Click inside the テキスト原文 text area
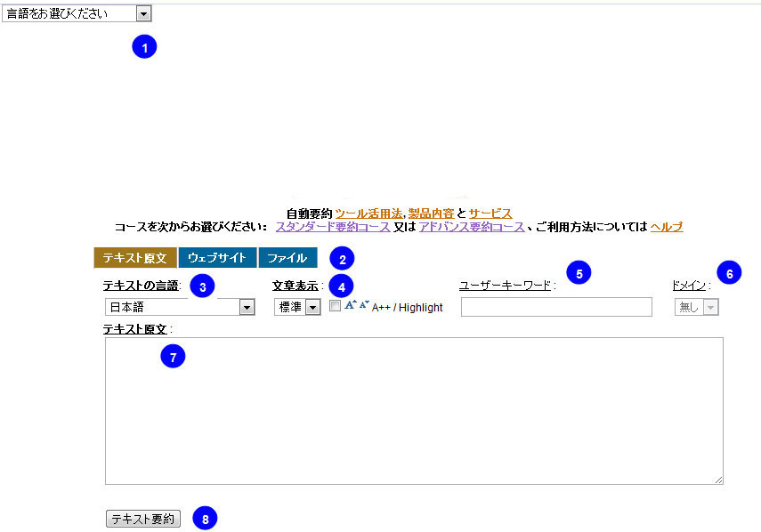Image resolution: width=761 pixels, height=532 pixels. click(414, 411)
